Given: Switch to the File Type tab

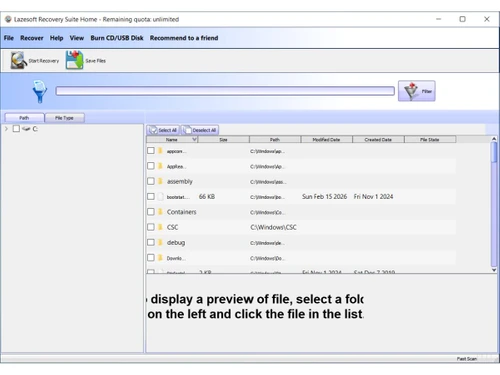Looking at the screenshot, I should [x=64, y=118].
